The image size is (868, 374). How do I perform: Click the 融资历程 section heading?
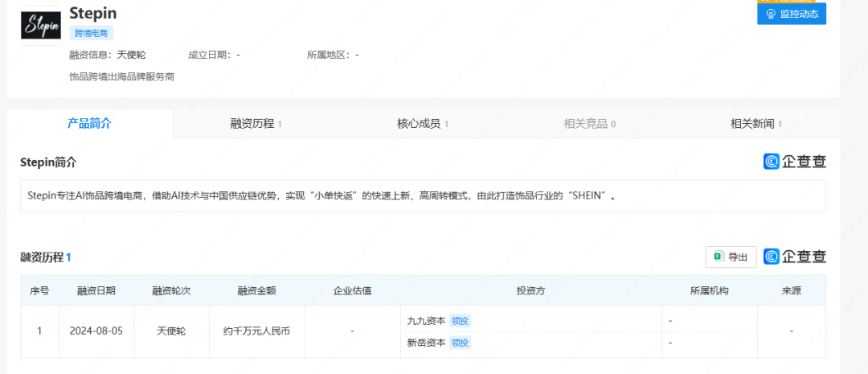45,257
